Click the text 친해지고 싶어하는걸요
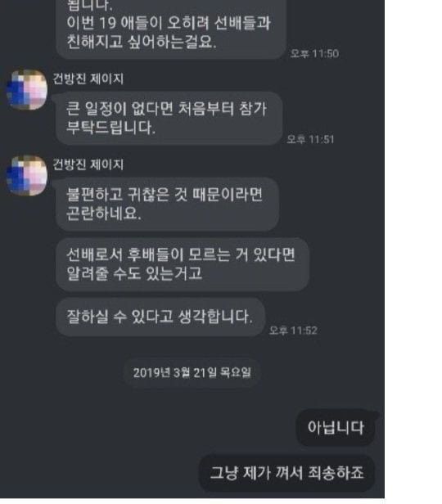 tap(142, 42)
